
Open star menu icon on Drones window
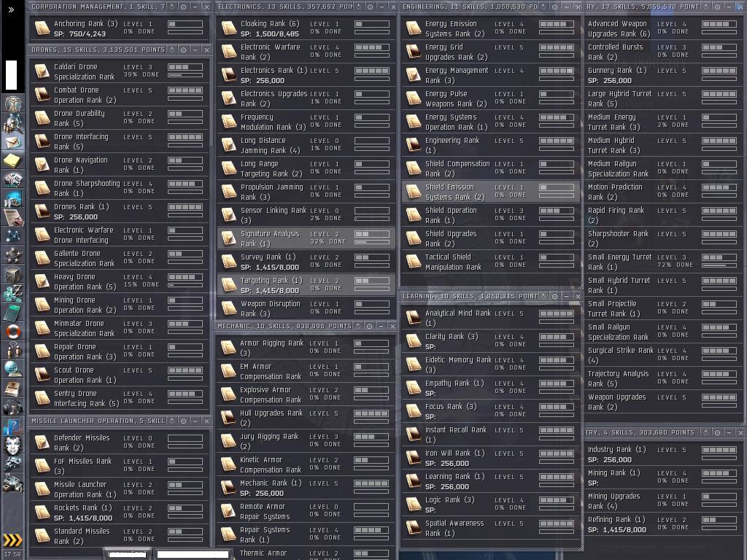(172, 50)
